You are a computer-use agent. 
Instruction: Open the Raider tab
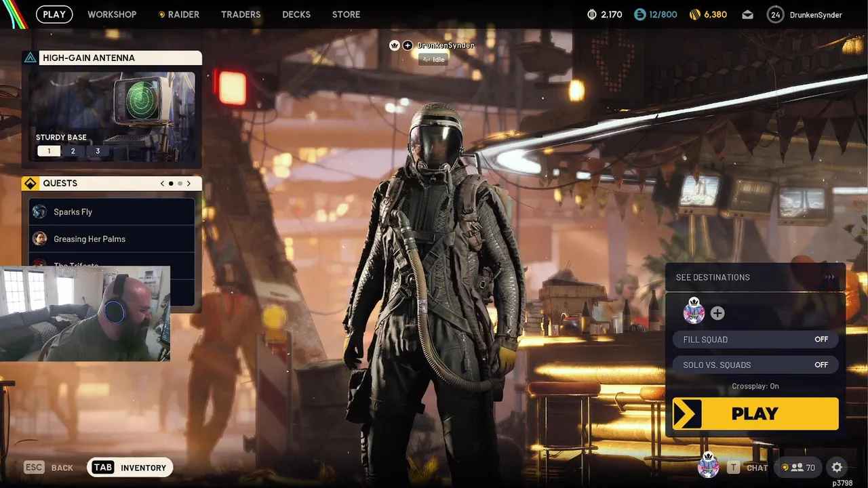179,14
